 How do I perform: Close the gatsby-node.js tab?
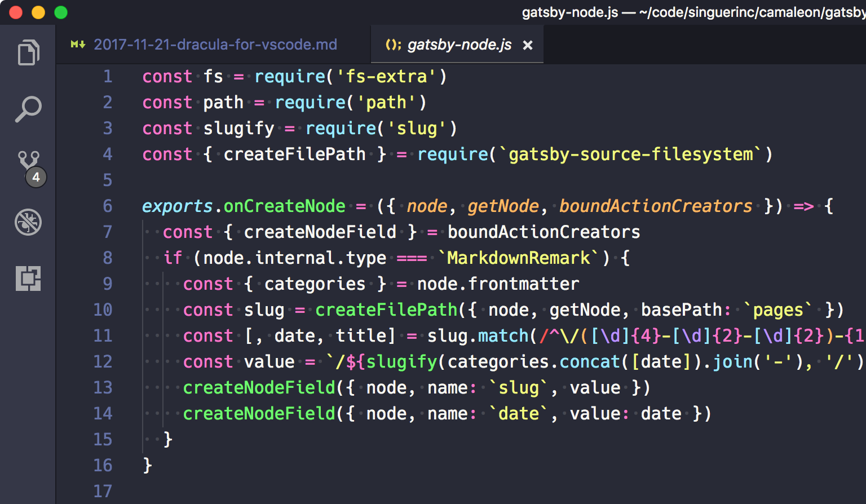(528, 45)
